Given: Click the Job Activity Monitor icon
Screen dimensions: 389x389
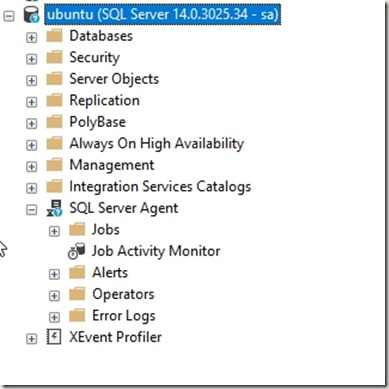Looking at the screenshot, I should pyautogui.click(x=77, y=251).
